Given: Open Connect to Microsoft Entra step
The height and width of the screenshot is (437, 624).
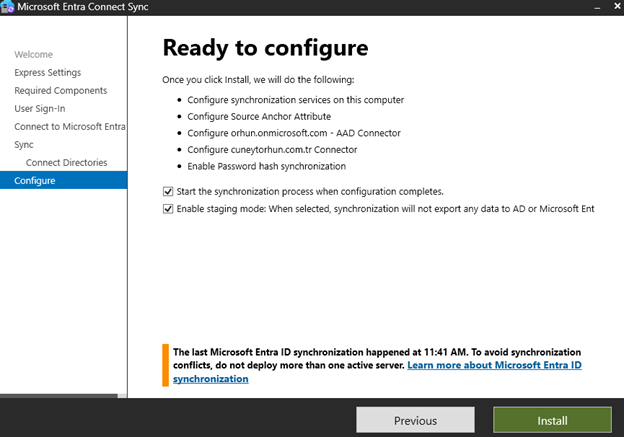Looking at the screenshot, I should point(69,126).
